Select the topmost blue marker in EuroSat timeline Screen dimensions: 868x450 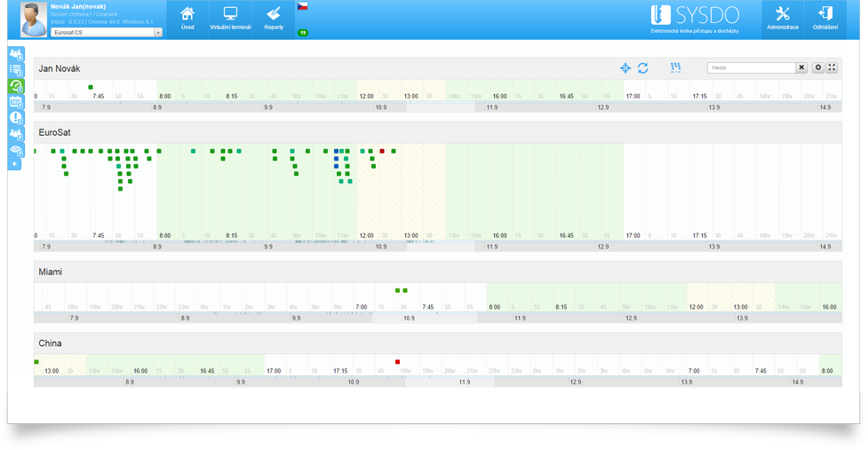[x=336, y=151]
